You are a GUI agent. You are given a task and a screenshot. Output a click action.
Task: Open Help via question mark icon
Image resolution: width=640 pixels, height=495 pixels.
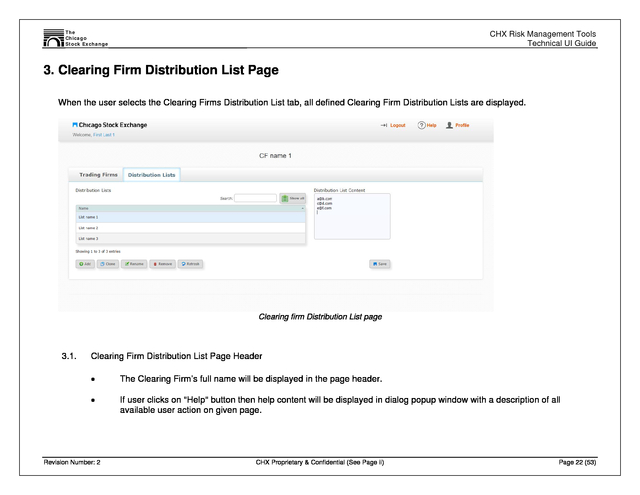[421, 125]
